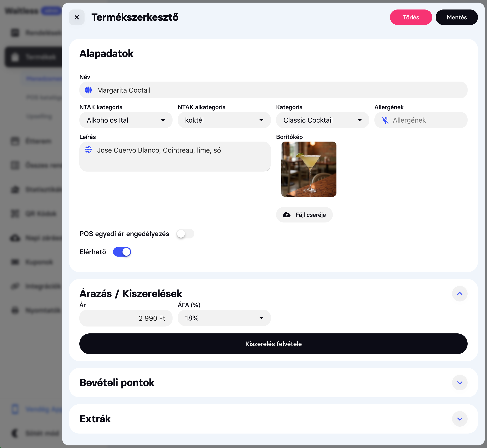
Task: Collapse the Árazás / Kiszerelések section chevron
Action: pyautogui.click(x=460, y=293)
